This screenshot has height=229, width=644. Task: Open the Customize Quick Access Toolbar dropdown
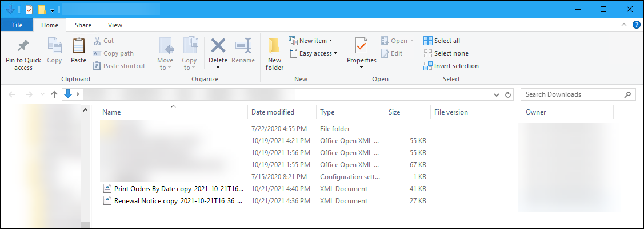(52, 10)
